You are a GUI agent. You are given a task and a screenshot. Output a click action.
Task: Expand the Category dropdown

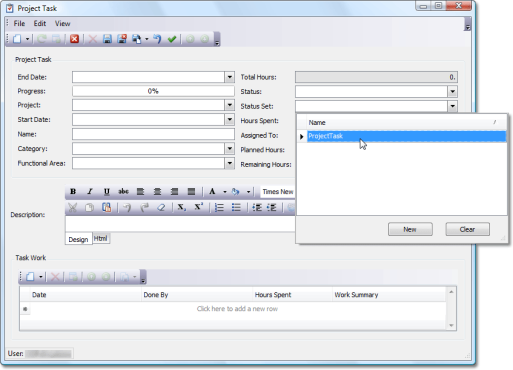230,148
